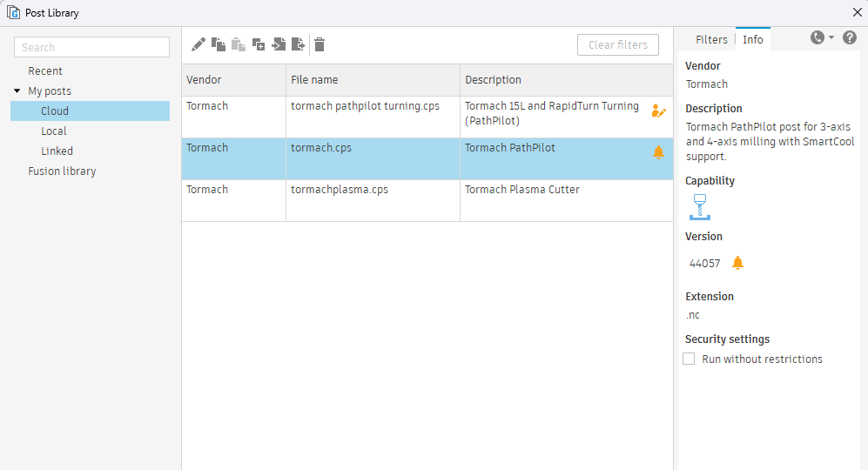This screenshot has height=470, width=868.
Task: Switch to the Filters tab
Action: tap(711, 39)
